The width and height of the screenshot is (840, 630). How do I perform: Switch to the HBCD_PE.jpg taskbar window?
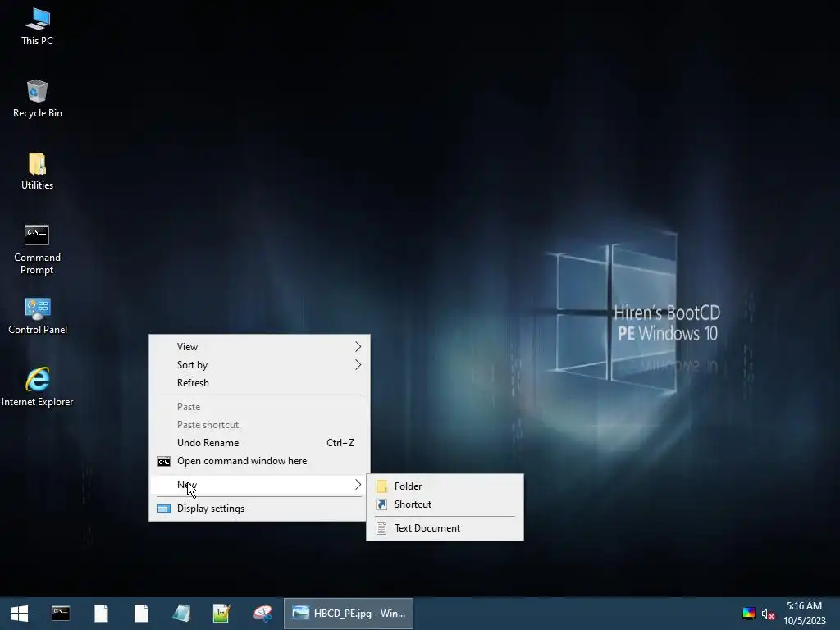tap(348, 614)
